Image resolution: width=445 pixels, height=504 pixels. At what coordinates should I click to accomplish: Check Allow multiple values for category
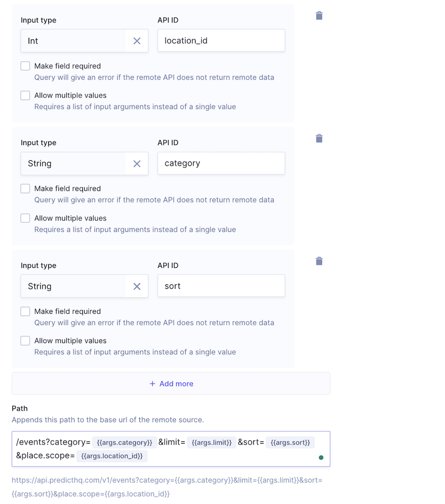click(x=25, y=218)
